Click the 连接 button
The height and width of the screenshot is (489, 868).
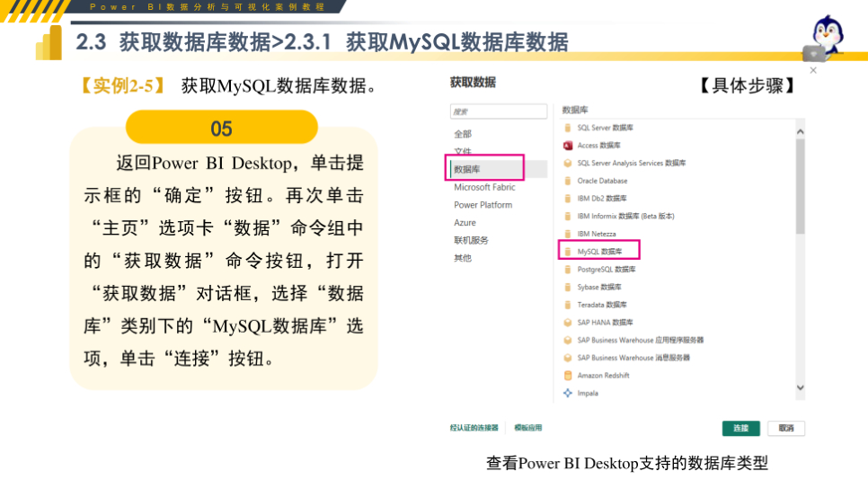740,428
